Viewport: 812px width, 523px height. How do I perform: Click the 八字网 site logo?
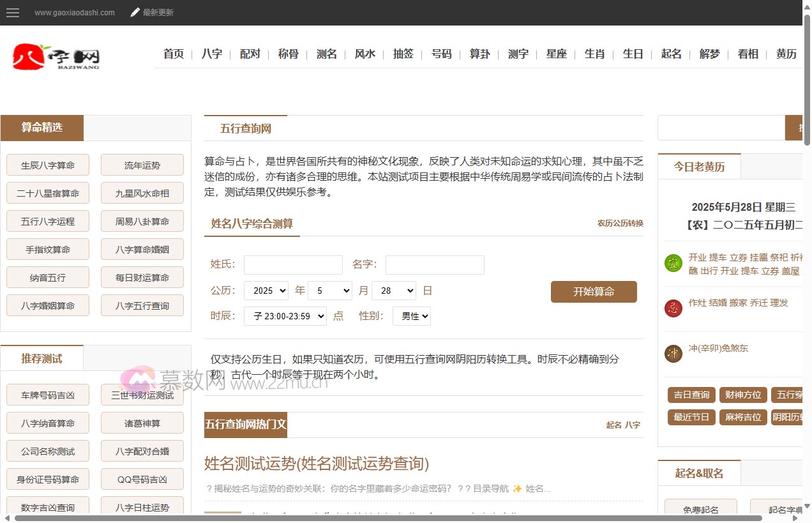click(x=56, y=56)
